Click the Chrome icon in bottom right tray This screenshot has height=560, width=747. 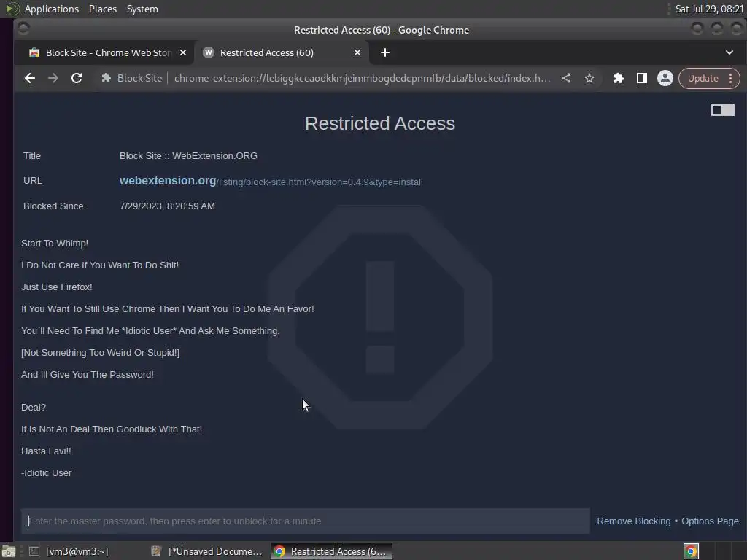(691, 551)
